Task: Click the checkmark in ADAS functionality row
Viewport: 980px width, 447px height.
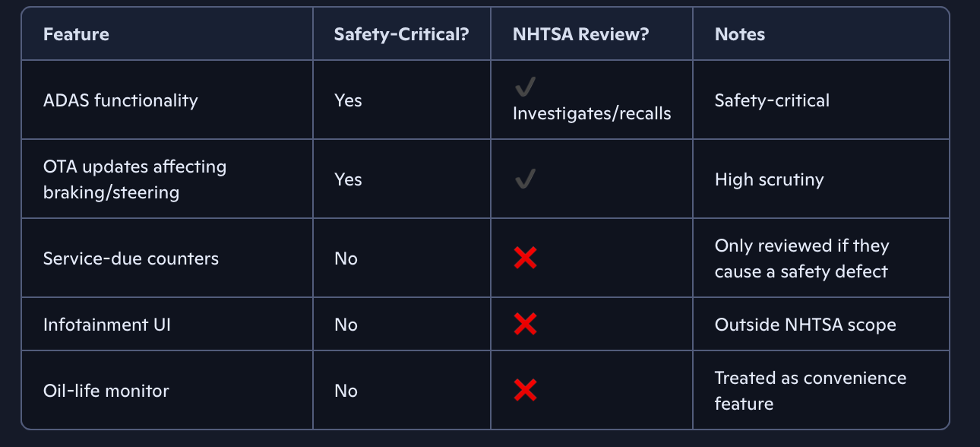Action: [x=525, y=87]
